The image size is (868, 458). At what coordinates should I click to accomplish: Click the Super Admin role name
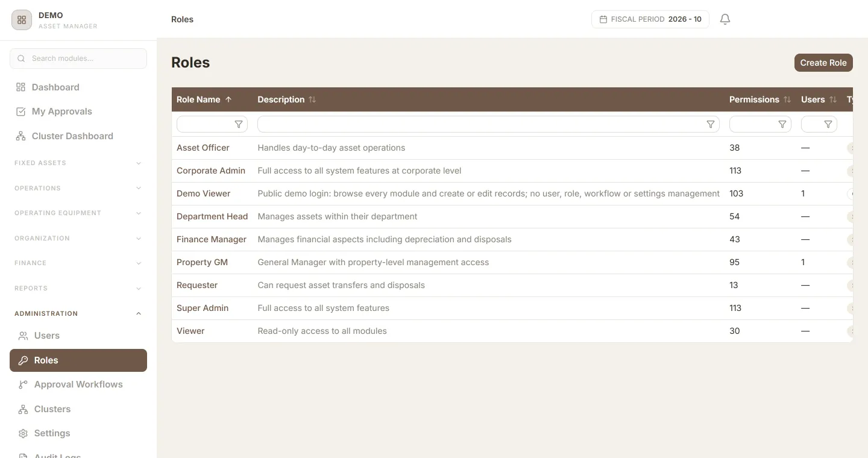pyautogui.click(x=203, y=308)
